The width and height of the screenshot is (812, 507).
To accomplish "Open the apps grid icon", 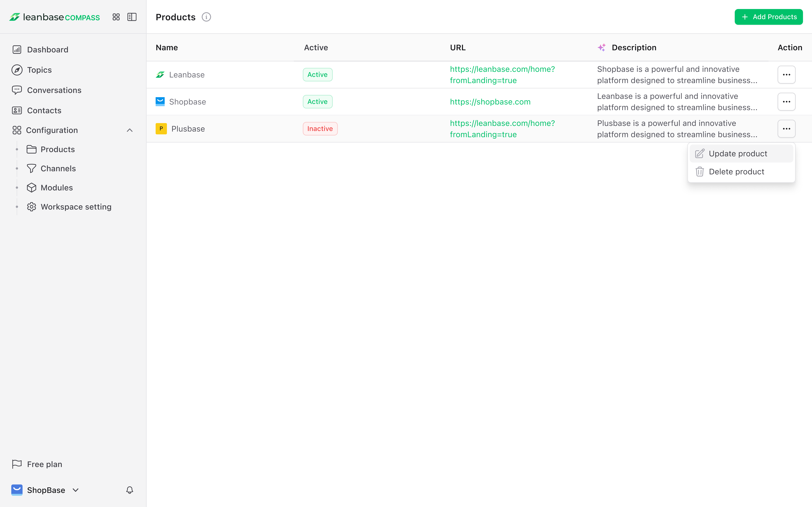I will (116, 17).
